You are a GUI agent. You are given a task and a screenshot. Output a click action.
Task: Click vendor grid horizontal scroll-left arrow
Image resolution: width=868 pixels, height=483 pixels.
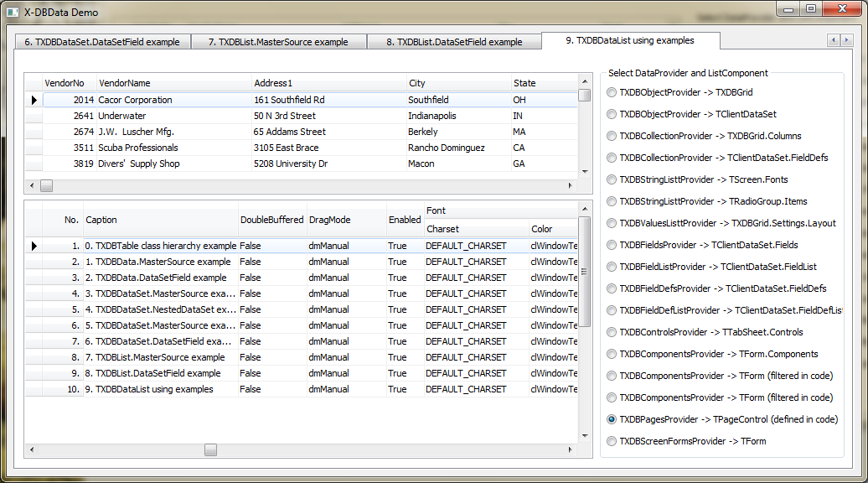coord(32,185)
